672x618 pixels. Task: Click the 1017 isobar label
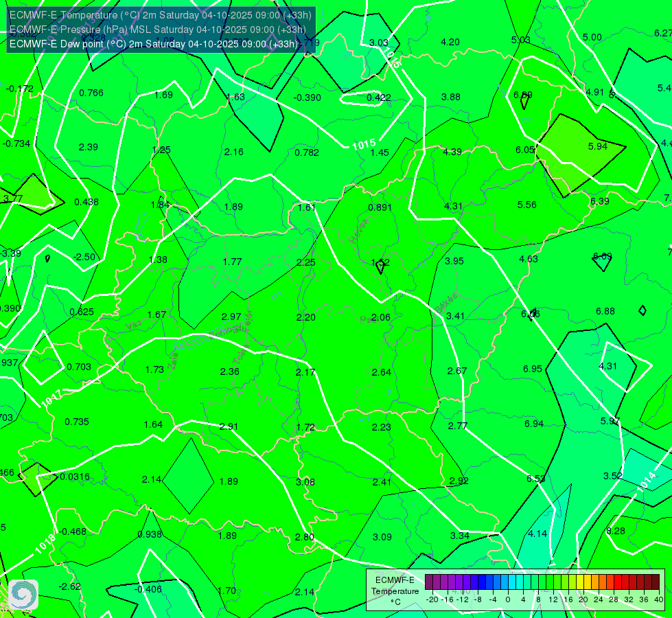click(x=52, y=398)
